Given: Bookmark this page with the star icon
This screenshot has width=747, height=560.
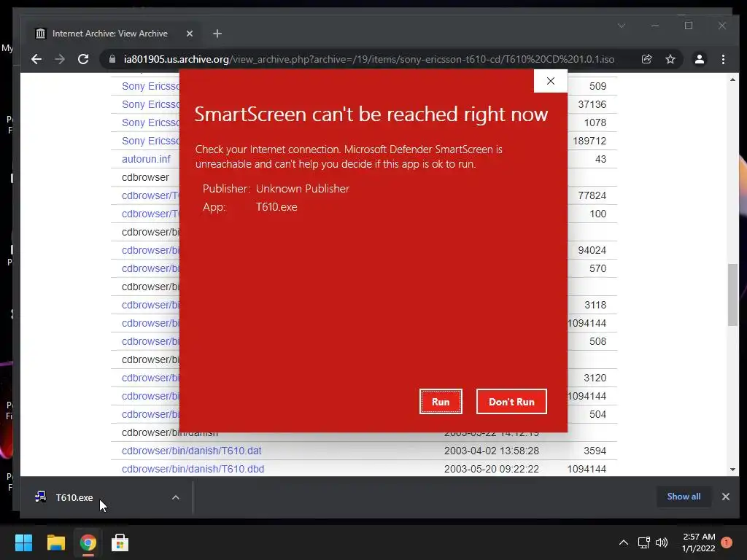Looking at the screenshot, I should [x=670, y=59].
